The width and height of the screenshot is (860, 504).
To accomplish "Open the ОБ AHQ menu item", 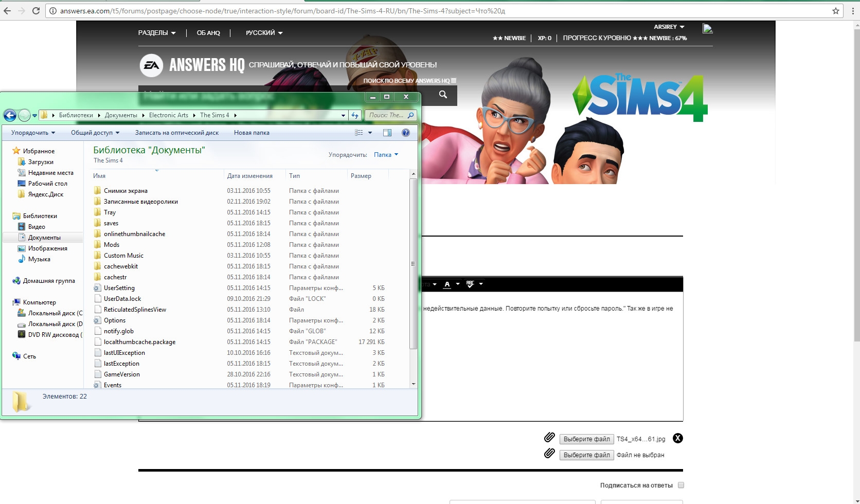I will 208,33.
